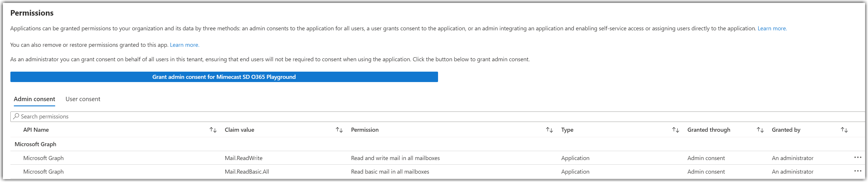Sort the table by Claim value
This screenshot has width=868, height=182.
click(339, 130)
